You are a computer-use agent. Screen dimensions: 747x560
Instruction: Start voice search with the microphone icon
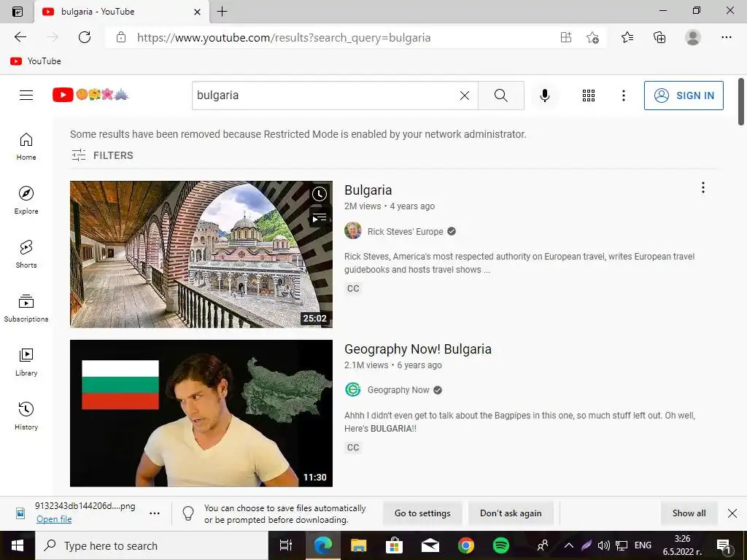(x=544, y=96)
